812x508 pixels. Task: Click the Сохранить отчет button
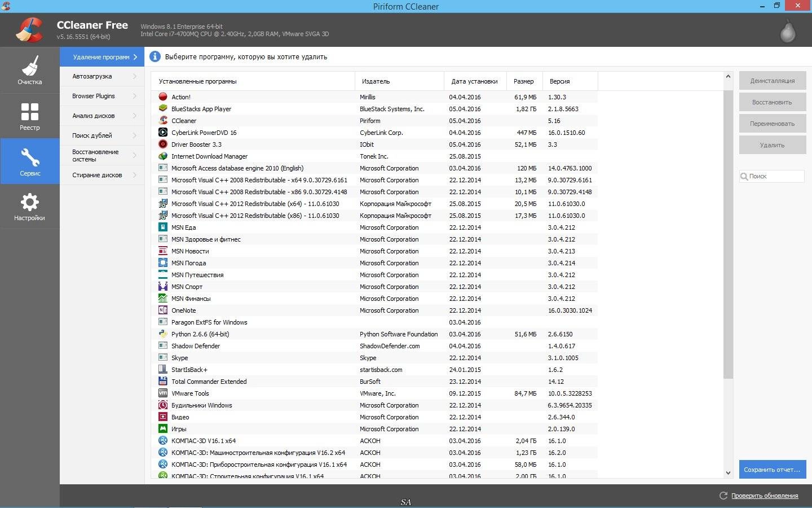click(773, 470)
